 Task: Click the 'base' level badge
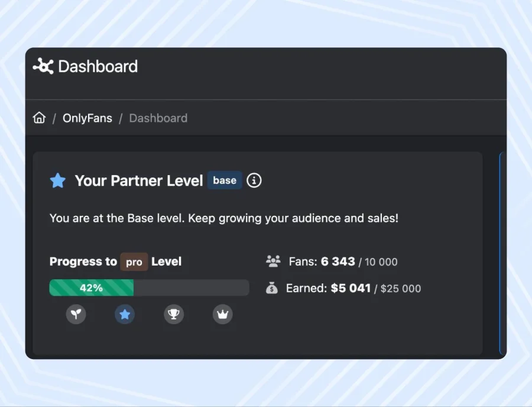pos(225,180)
